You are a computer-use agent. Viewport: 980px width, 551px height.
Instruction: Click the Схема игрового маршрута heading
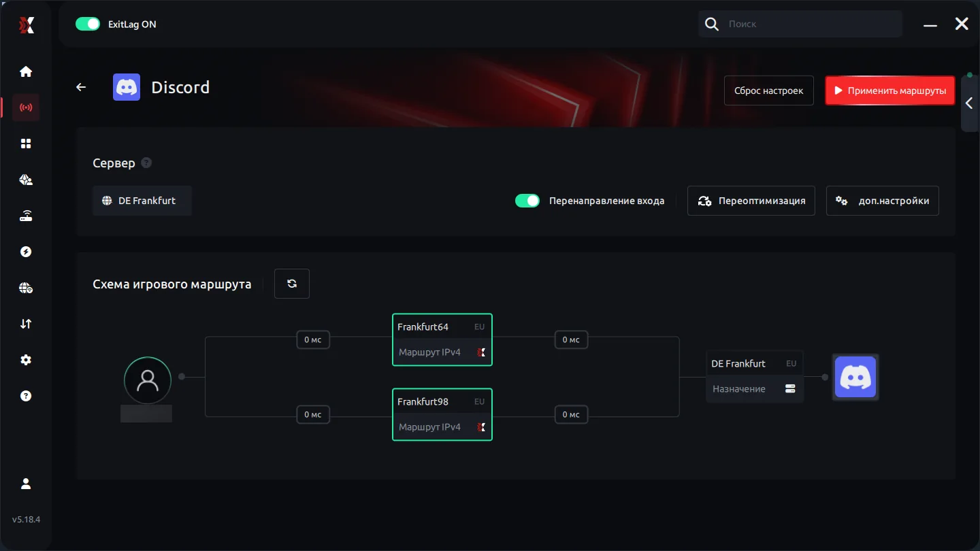click(x=172, y=284)
